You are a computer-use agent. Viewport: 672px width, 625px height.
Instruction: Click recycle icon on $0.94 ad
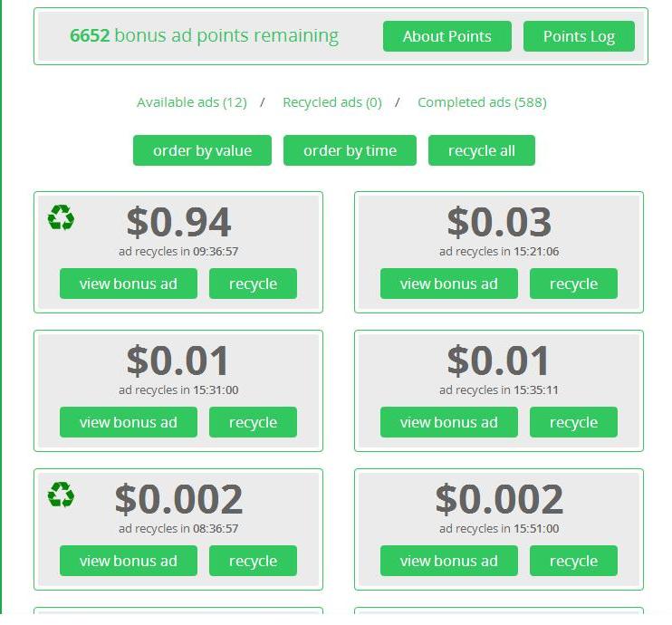point(61,217)
